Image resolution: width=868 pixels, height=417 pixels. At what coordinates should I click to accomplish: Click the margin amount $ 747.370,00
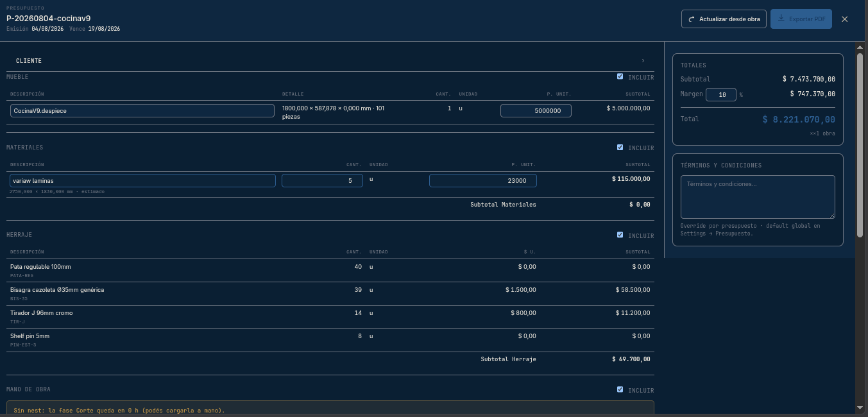pos(813,94)
